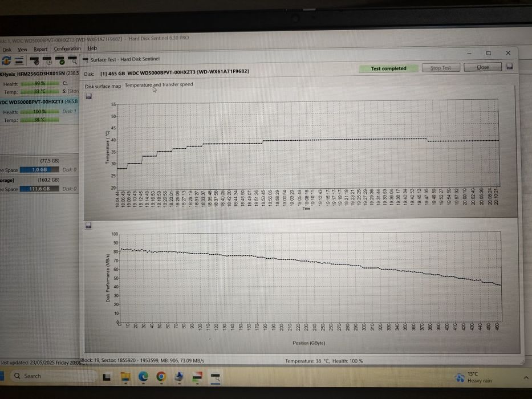Click the Hard Disk Sentinel taskbar icon

215,377
